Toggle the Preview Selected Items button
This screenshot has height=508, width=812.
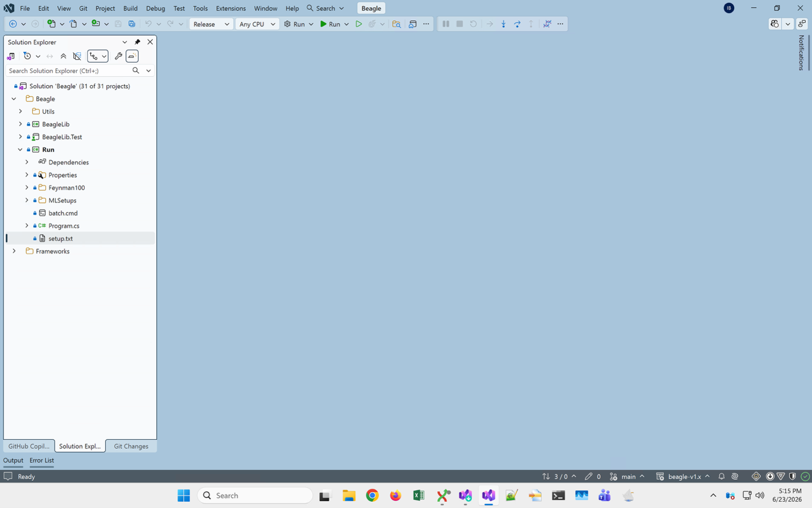[132, 56]
